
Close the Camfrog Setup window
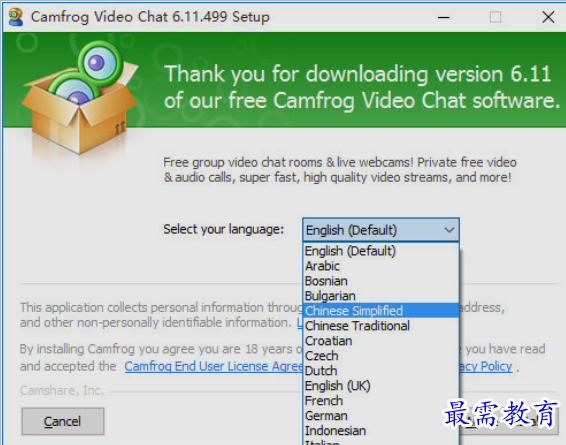coord(548,17)
